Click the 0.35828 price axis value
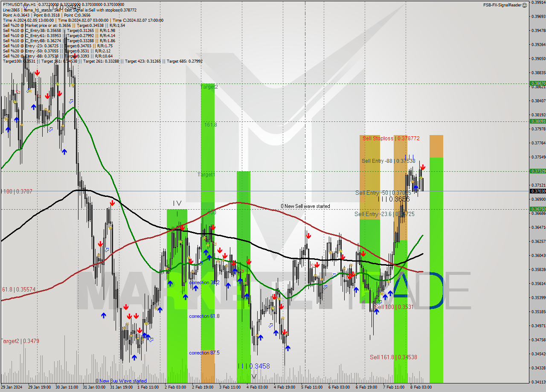This screenshot has width=546, height=392. point(538,269)
